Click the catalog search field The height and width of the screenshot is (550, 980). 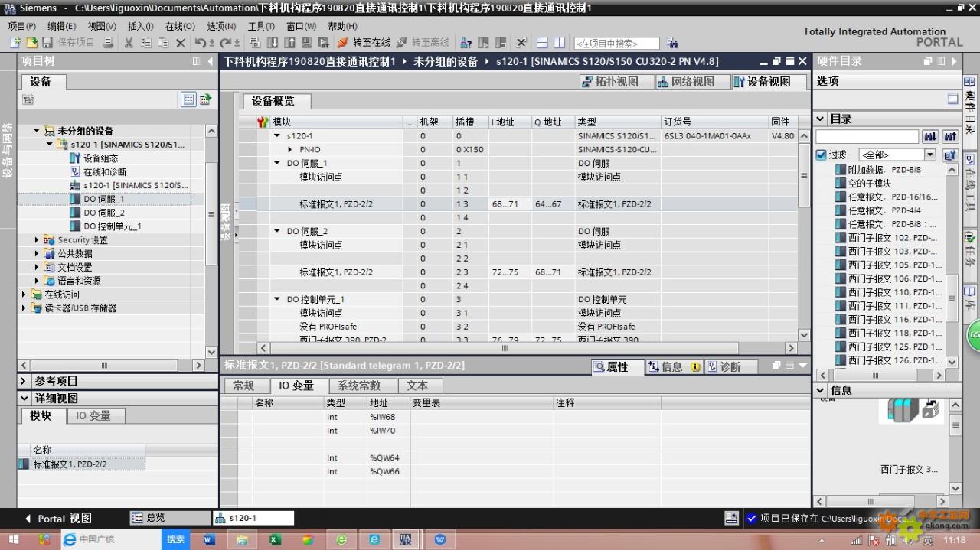[x=867, y=137]
